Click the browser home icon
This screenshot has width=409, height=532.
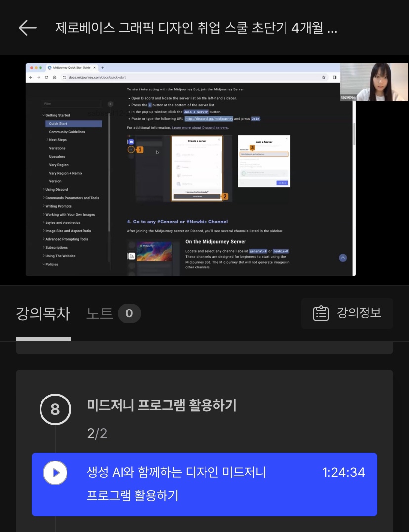54,77
